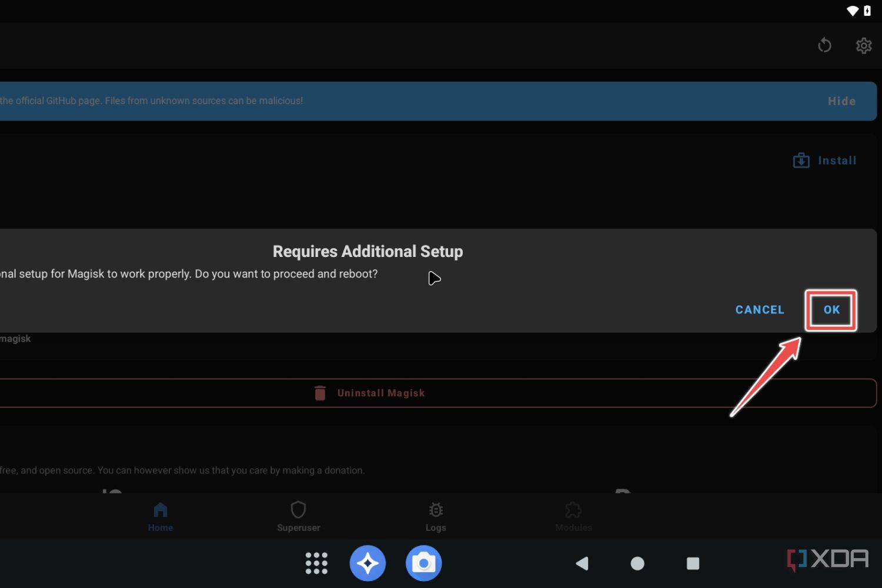Tap the Android back navigation button

pyautogui.click(x=582, y=563)
